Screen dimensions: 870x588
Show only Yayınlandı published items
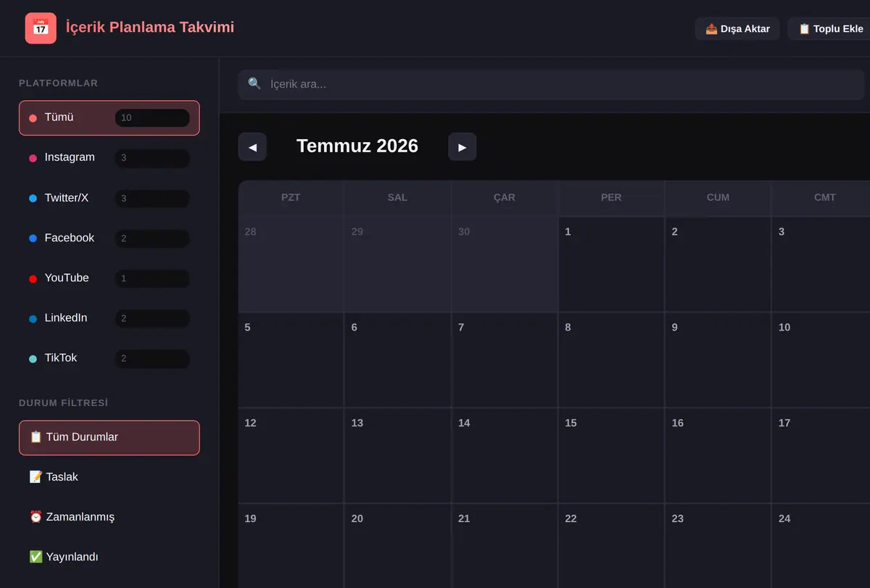pos(109,557)
